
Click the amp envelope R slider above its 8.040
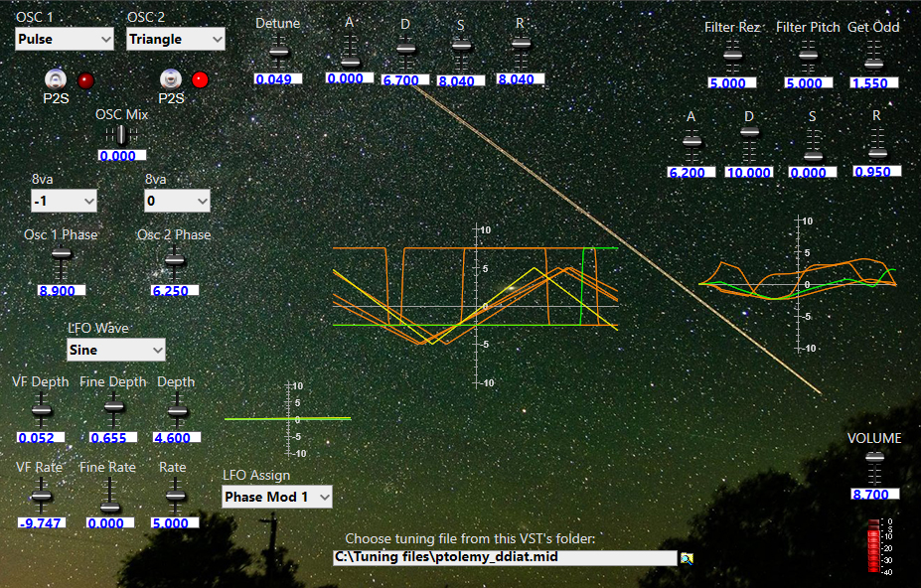point(521,52)
